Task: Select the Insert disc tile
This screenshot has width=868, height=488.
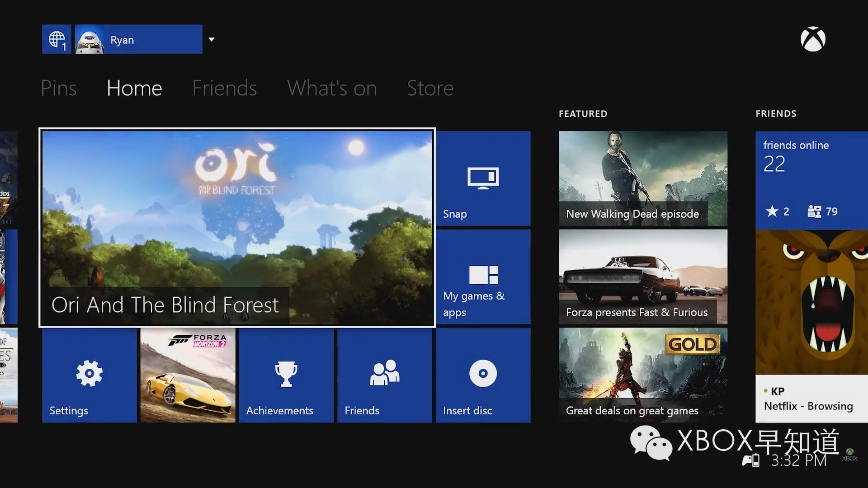Action: 483,375
